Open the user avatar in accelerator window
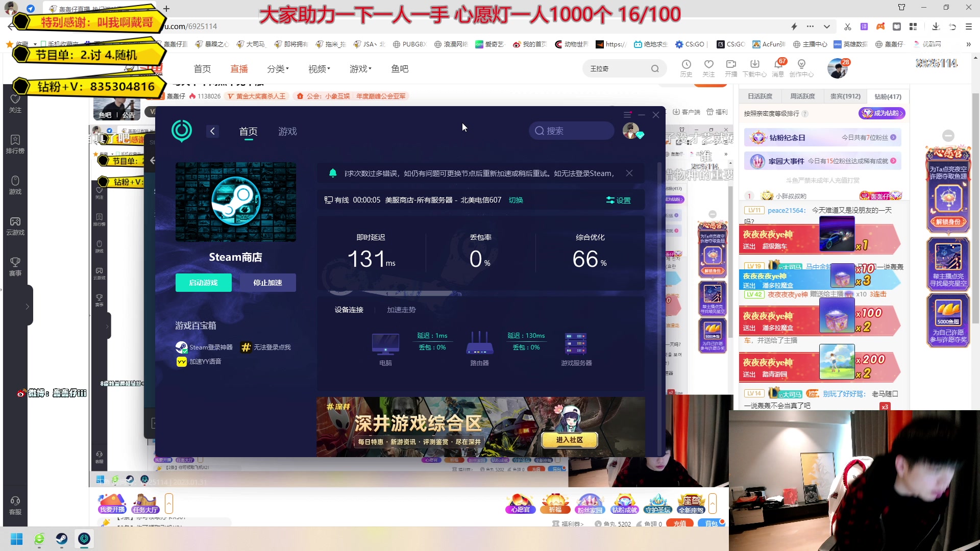This screenshot has width=980, height=551. point(631,131)
